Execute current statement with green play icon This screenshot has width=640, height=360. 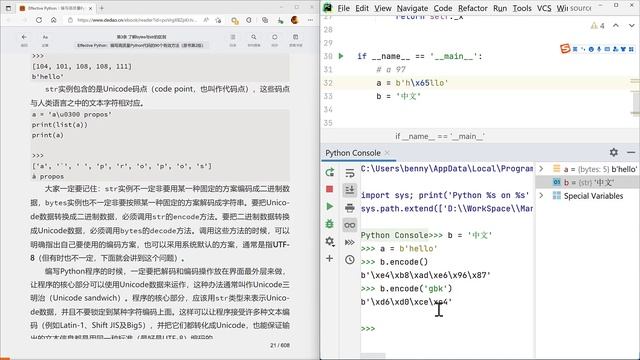coord(330,207)
